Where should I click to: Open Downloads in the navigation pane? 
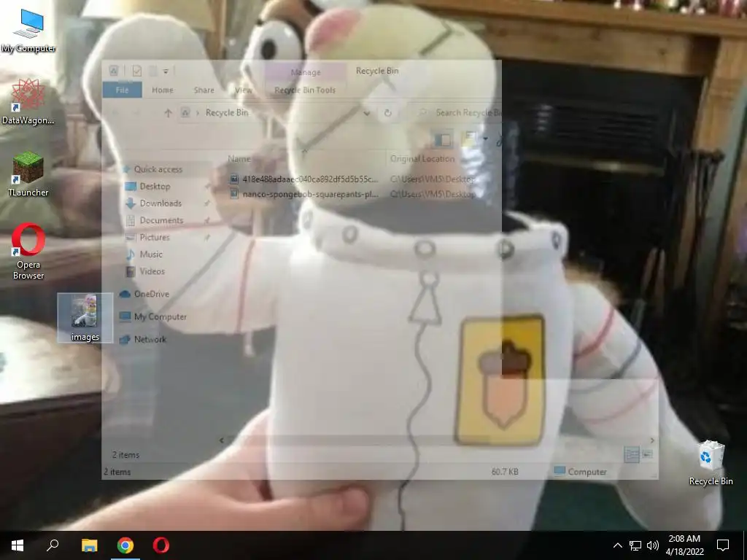point(160,203)
